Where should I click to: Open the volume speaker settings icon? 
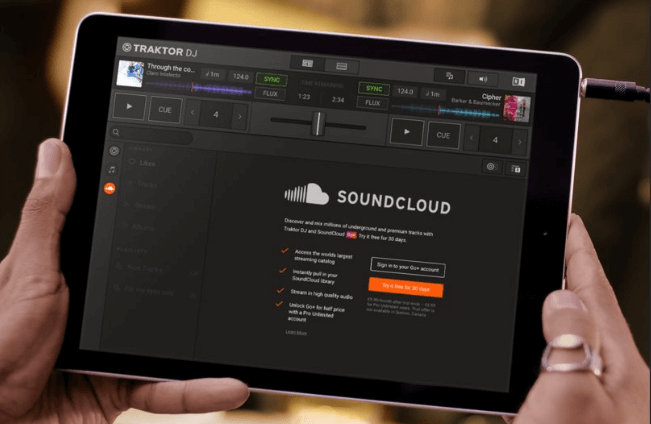[482, 79]
